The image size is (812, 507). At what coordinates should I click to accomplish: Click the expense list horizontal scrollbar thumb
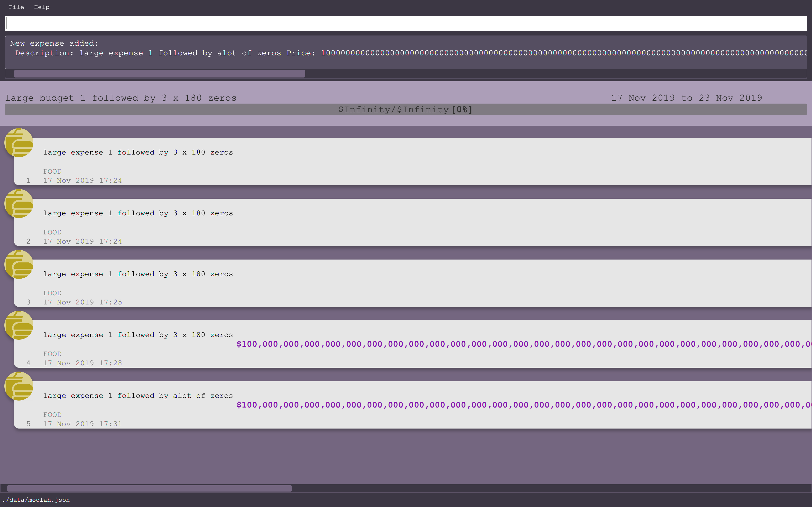click(149, 488)
